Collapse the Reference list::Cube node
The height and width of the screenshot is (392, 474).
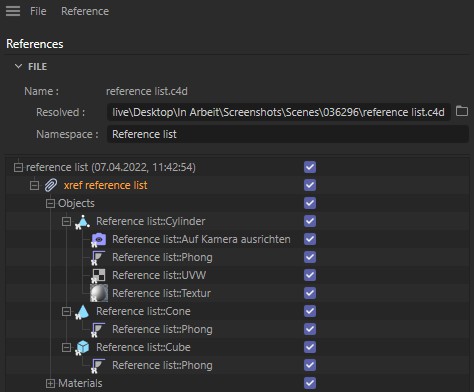click(66, 347)
